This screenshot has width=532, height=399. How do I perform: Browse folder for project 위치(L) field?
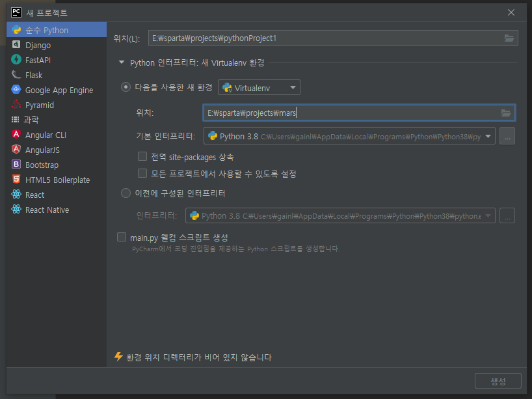(509, 38)
